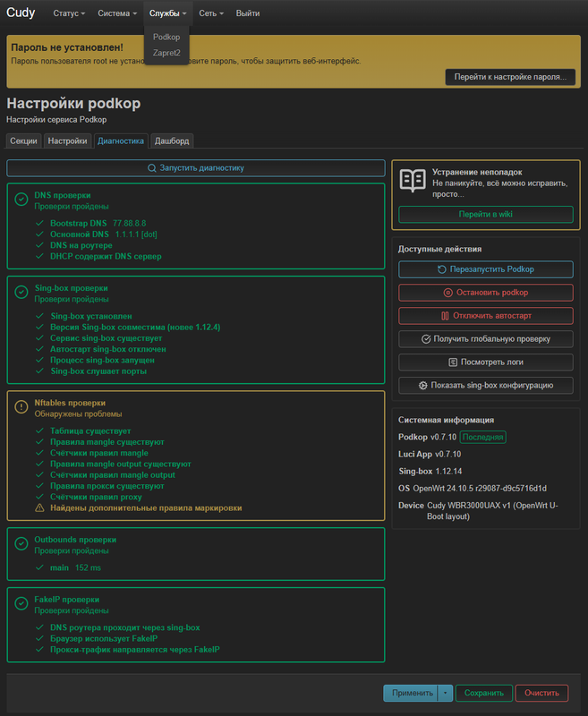Click the checkmark beside Правила прокси существуют
The width and height of the screenshot is (588, 716).
tap(39, 486)
